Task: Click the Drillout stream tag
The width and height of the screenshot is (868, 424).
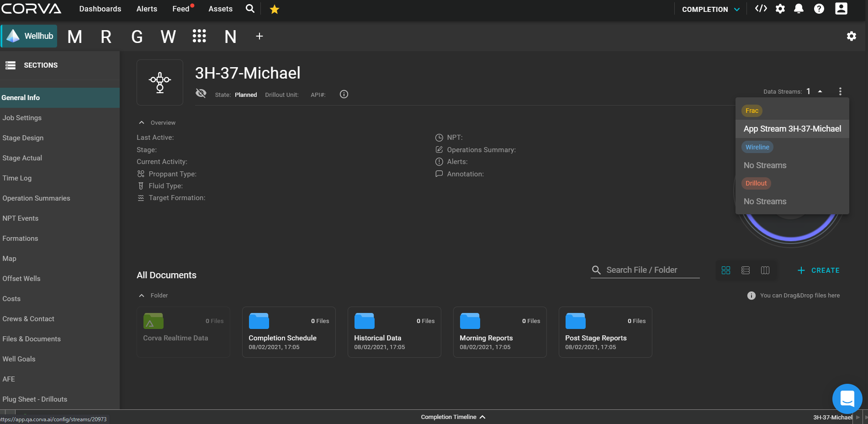Action: pos(756,183)
